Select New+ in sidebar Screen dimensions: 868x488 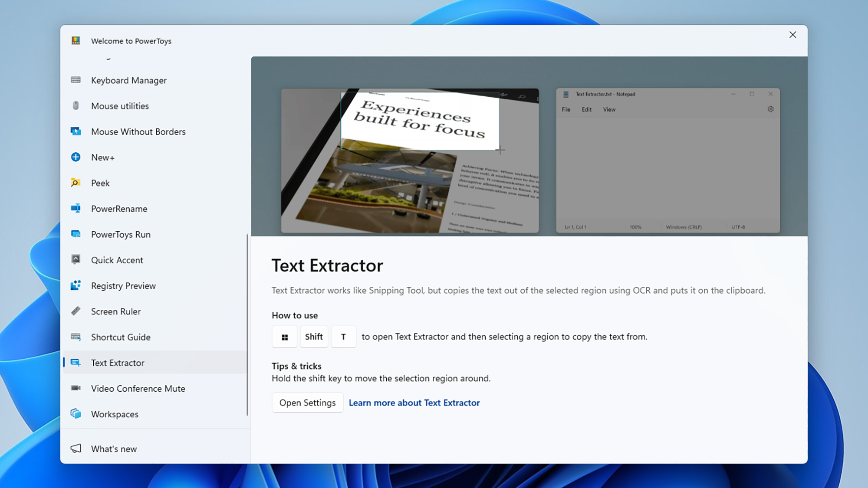tap(102, 157)
